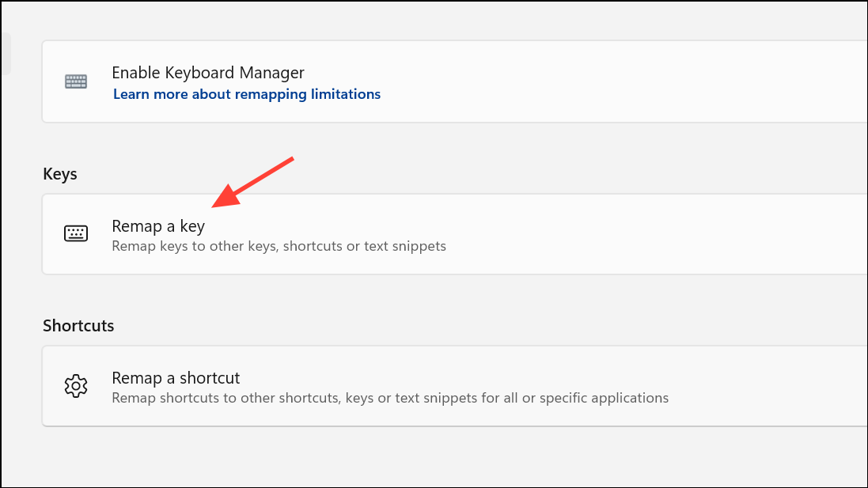The width and height of the screenshot is (868, 488).
Task: Click the Enable Keyboard Manager keyboard icon
Action: pos(75,81)
